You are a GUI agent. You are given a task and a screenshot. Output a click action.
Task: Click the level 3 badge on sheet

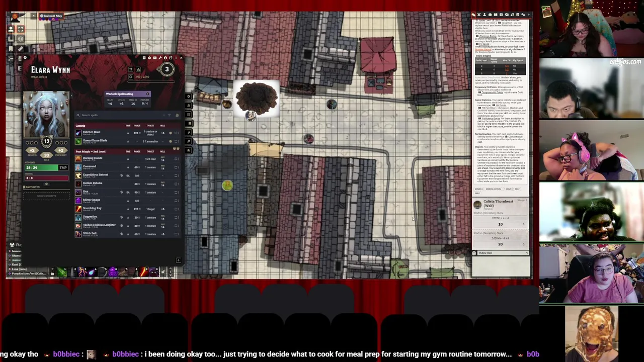(x=167, y=69)
